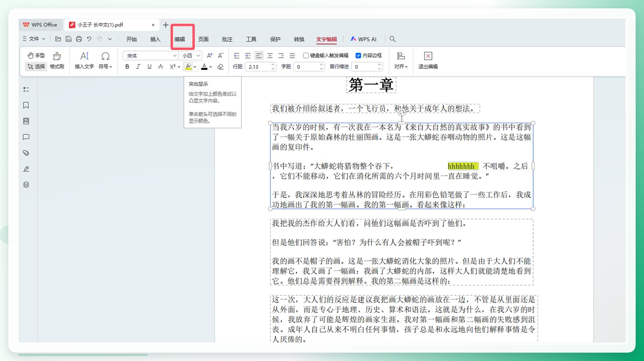Click the font color A swatch
Image resolution: width=644 pixels, height=361 pixels.
point(204,67)
